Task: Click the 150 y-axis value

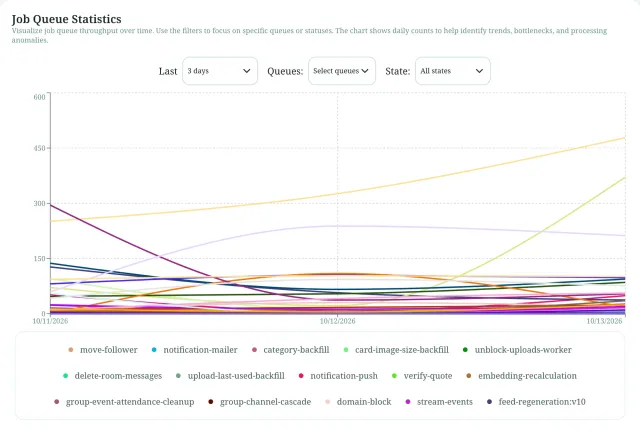Action: pyautogui.click(x=40, y=259)
